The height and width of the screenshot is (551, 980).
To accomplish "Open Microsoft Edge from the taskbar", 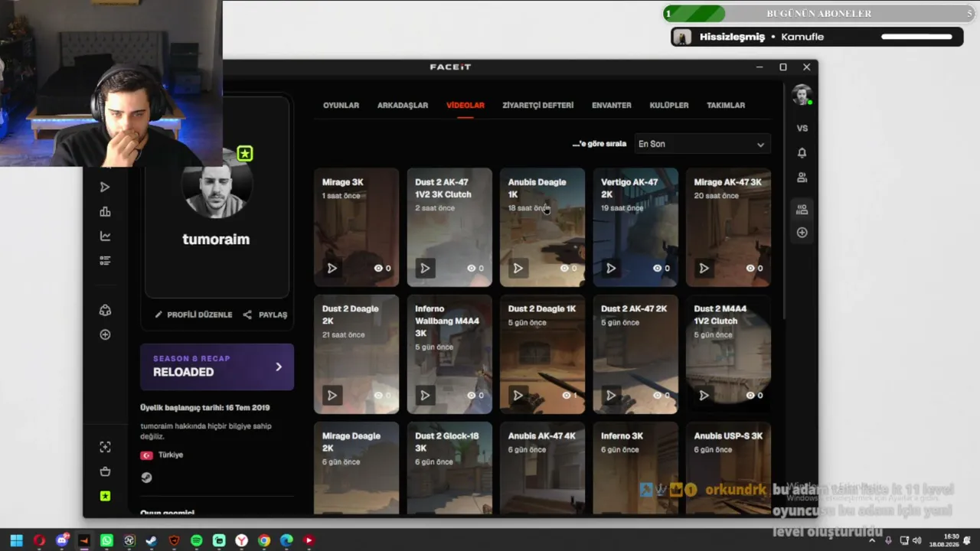I will tap(286, 540).
